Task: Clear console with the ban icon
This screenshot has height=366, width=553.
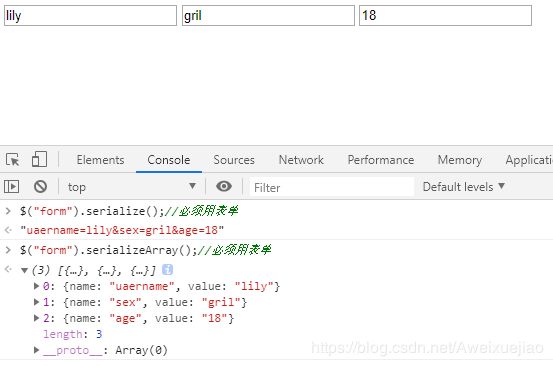Action: tap(40, 186)
